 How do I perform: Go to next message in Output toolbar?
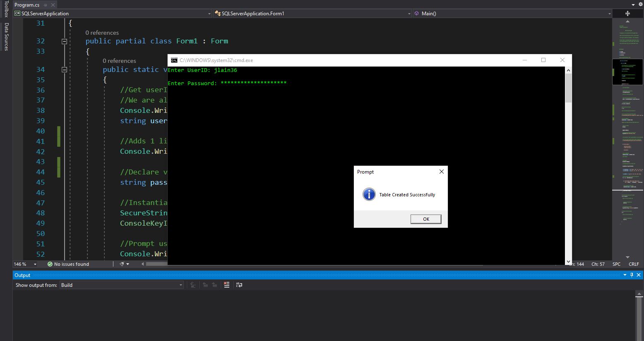(214, 285)
